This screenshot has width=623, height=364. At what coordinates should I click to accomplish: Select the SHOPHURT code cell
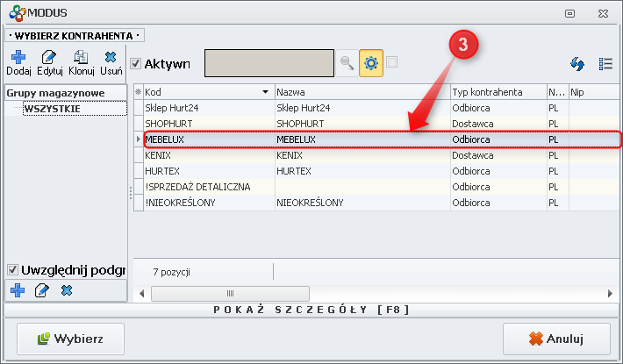click(x=209, y=124)
